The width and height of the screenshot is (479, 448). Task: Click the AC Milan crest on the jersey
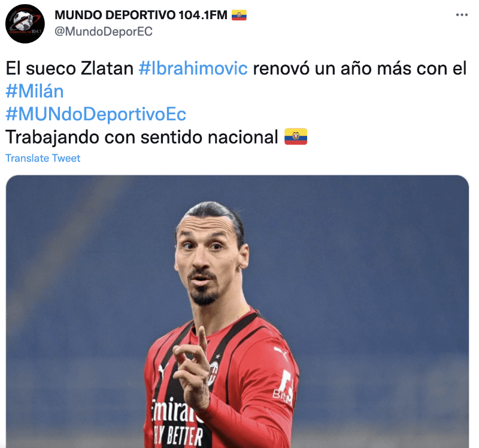213,373
